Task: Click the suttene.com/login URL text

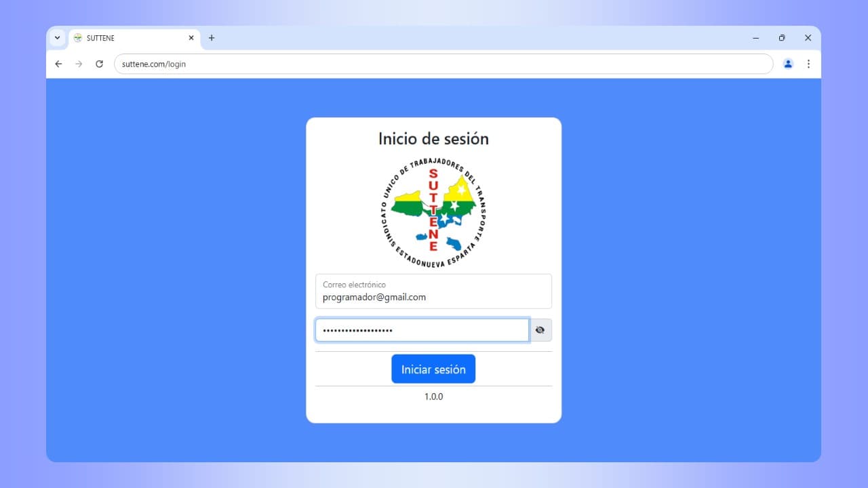Action: click(x=153, y=64)
